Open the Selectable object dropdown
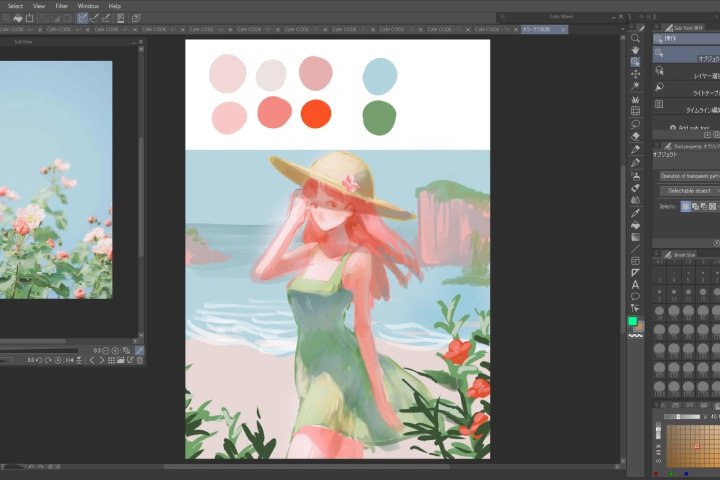This screenshot has width=720, height=480. coord(689,190)
